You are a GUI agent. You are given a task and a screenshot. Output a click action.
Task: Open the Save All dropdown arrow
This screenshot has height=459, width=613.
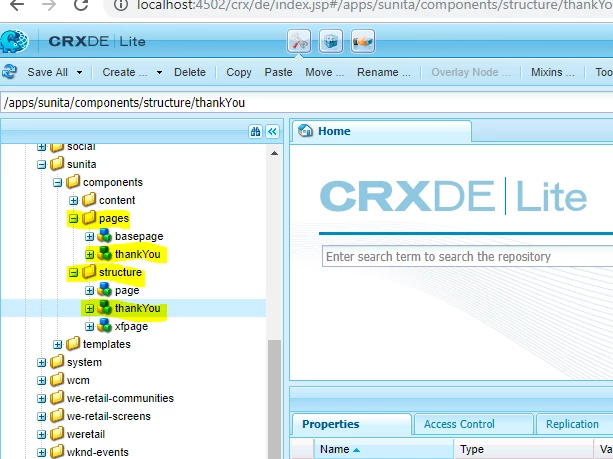(79, 72)
